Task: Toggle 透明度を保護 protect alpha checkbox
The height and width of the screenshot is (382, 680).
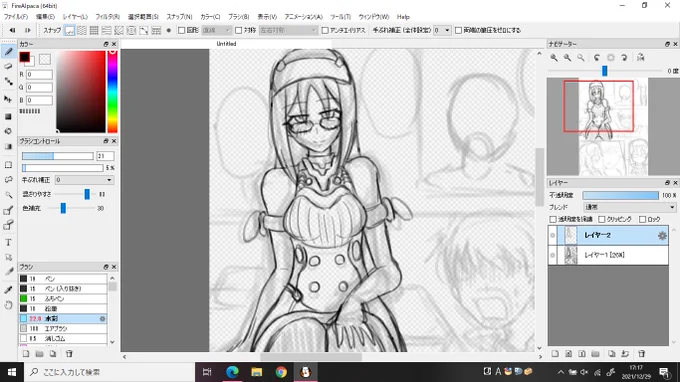Action: pyautogui.click(x=553, y=219)
